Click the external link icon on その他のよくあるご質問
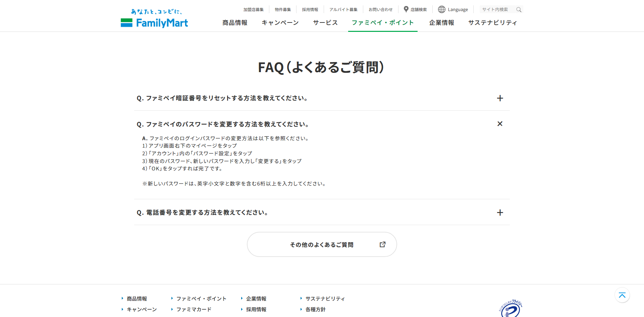This screenshot has height=317, width=644. coord(382,245)
